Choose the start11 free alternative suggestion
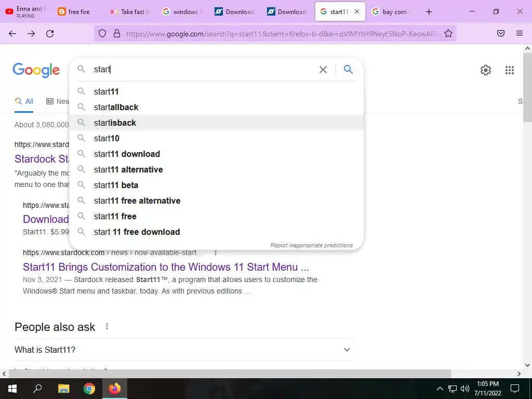Image resolution: width=532 pixels, height=399 pixels. click(216, 201)
